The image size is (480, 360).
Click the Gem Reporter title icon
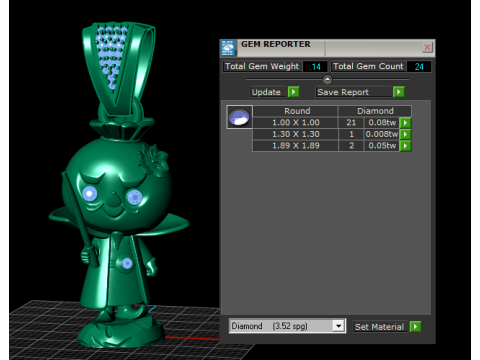(x=228, y=48)
